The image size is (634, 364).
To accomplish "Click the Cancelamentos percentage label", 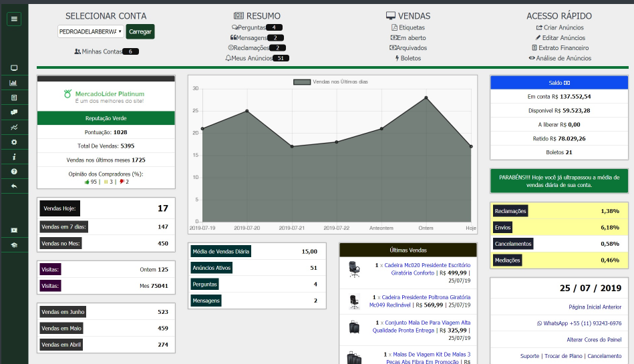I will click(513, 244).
